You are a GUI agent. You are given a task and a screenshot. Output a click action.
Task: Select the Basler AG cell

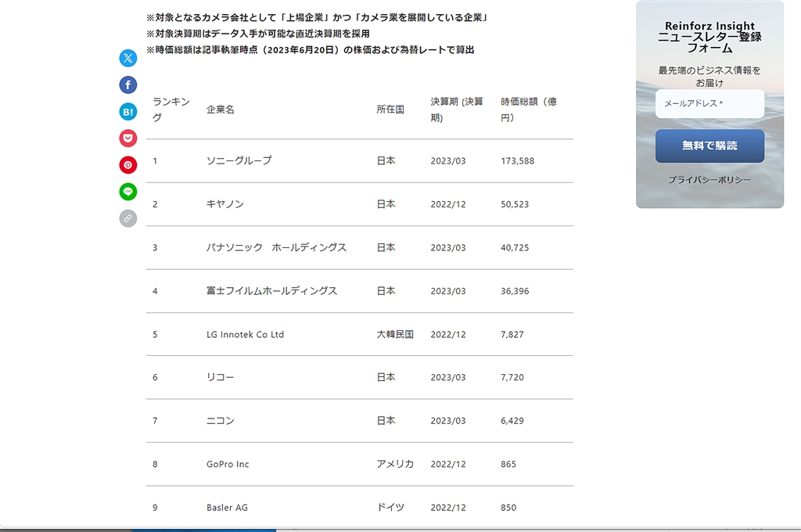pos(227,508)
